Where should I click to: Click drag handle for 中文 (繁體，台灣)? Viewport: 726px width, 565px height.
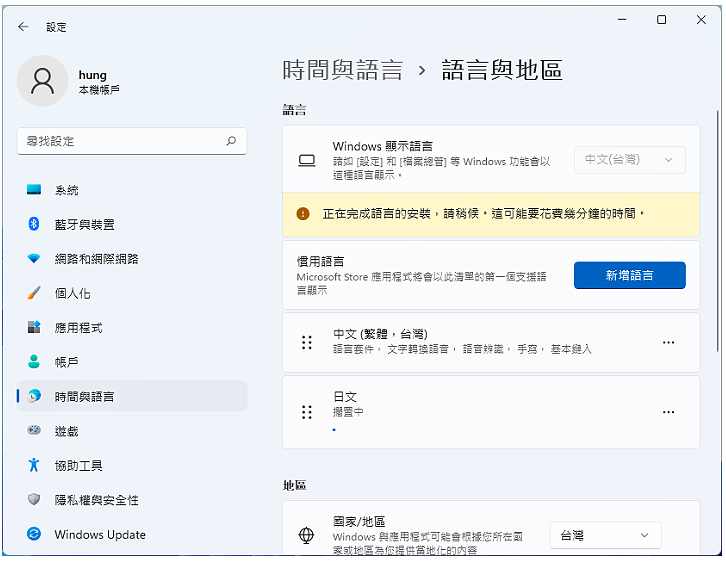pyautogui.click(x=307, y=342)
